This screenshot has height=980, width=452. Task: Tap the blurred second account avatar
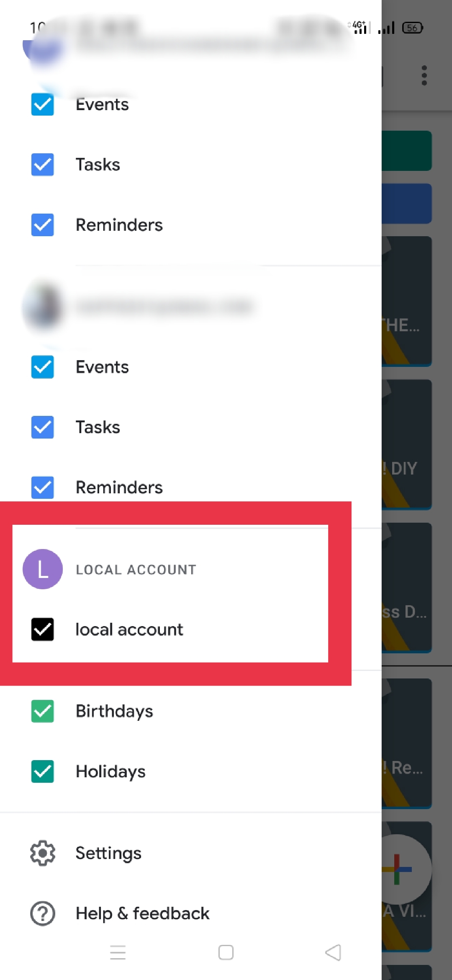pyautogui.click(x=43, y=307)
